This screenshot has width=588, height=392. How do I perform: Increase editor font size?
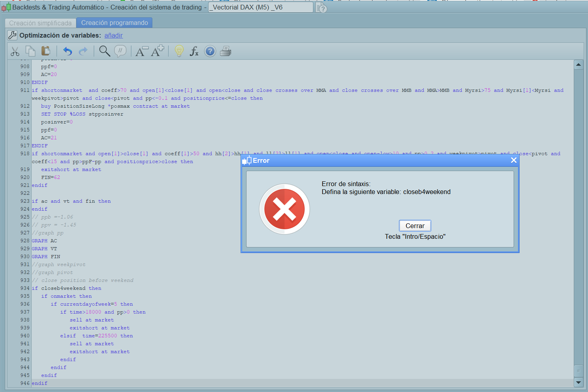click(157, 51)
